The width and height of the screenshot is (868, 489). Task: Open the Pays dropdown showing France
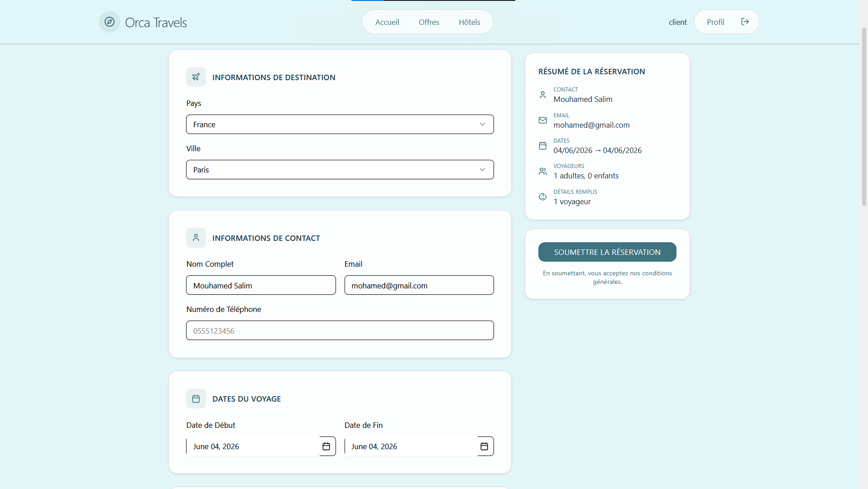click(340, 125)
